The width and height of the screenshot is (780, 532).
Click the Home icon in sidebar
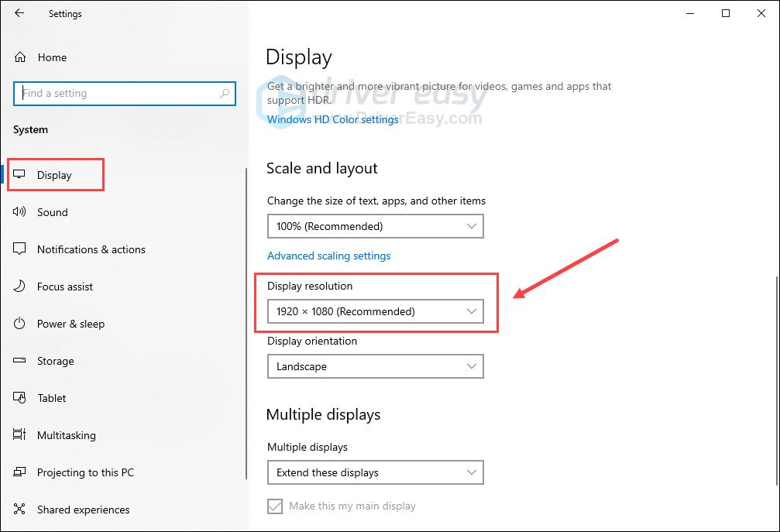coord(21,57)
